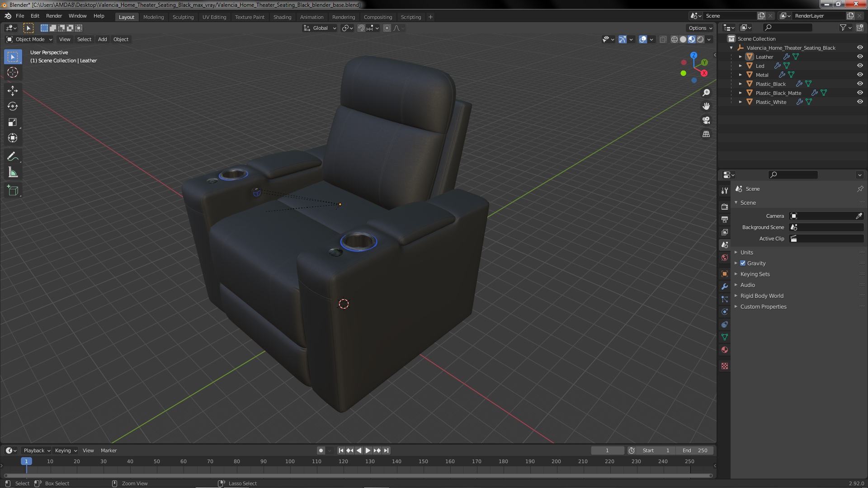
Task: Open the Physics properties tab
Action: pos(725,312)
